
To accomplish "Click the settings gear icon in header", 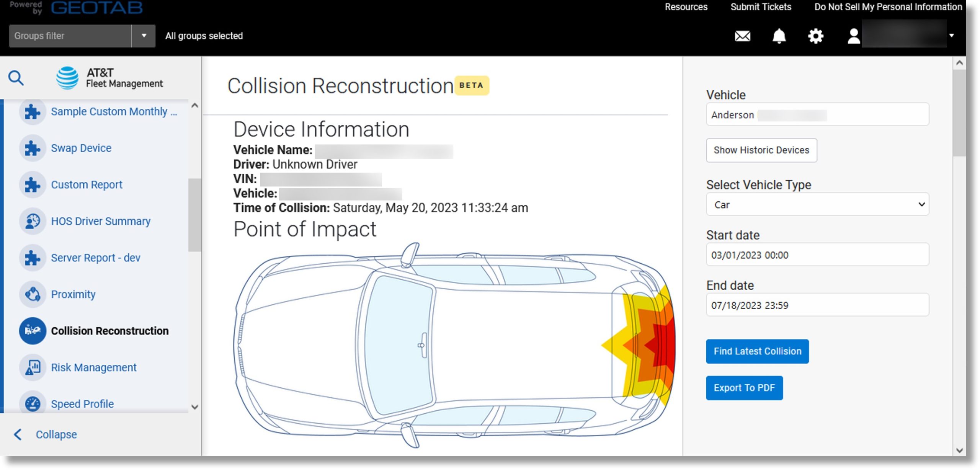I will [x=816, y=36].
